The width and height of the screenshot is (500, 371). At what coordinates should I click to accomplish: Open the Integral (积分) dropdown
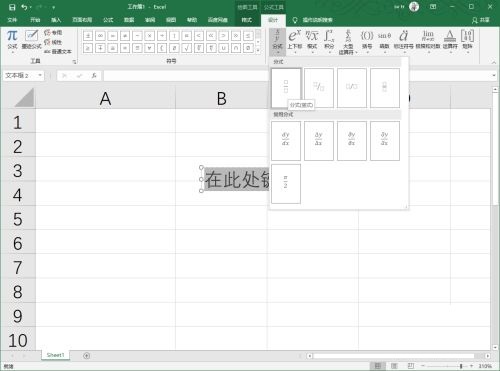click(x=329, y=41)
